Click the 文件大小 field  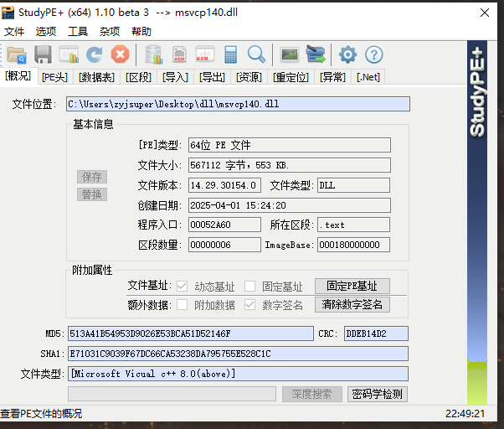click(290, 165)
